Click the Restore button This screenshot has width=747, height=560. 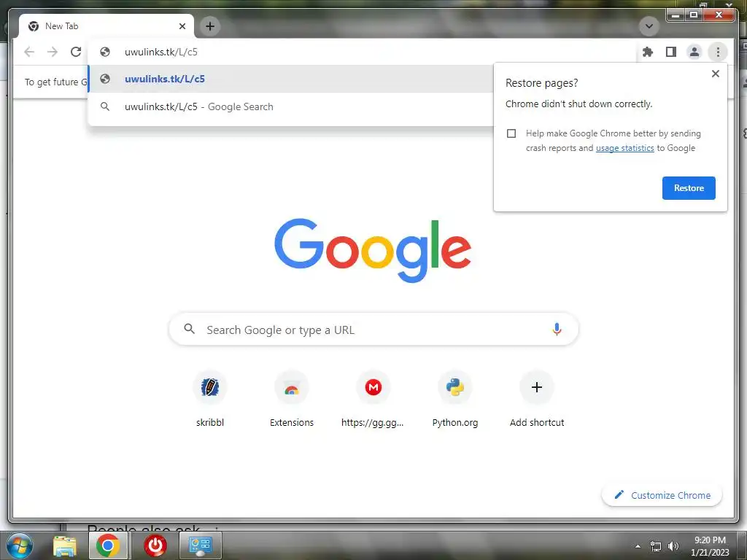(689, 188)
